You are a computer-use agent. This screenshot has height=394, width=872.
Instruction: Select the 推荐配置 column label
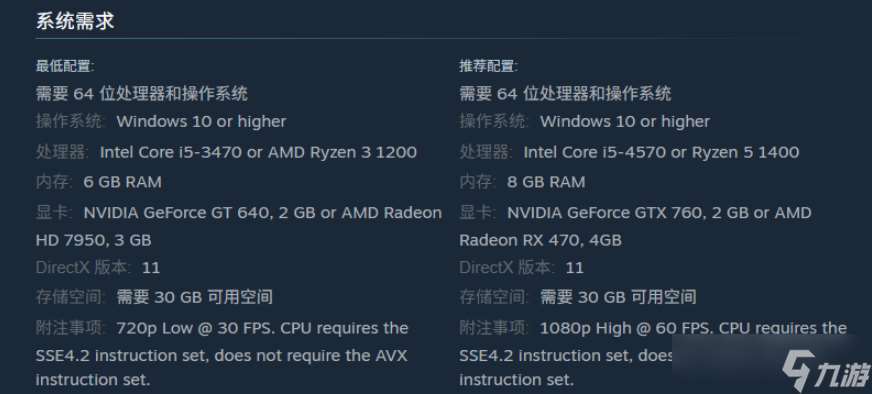(x=488, y=66)
